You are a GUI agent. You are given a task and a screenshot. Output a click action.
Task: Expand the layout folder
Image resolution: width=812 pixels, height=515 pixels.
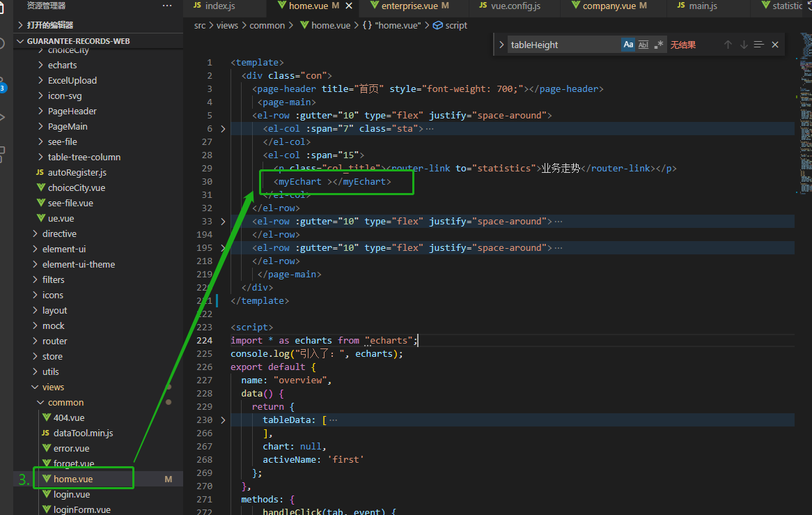click(x=54, y=310)
